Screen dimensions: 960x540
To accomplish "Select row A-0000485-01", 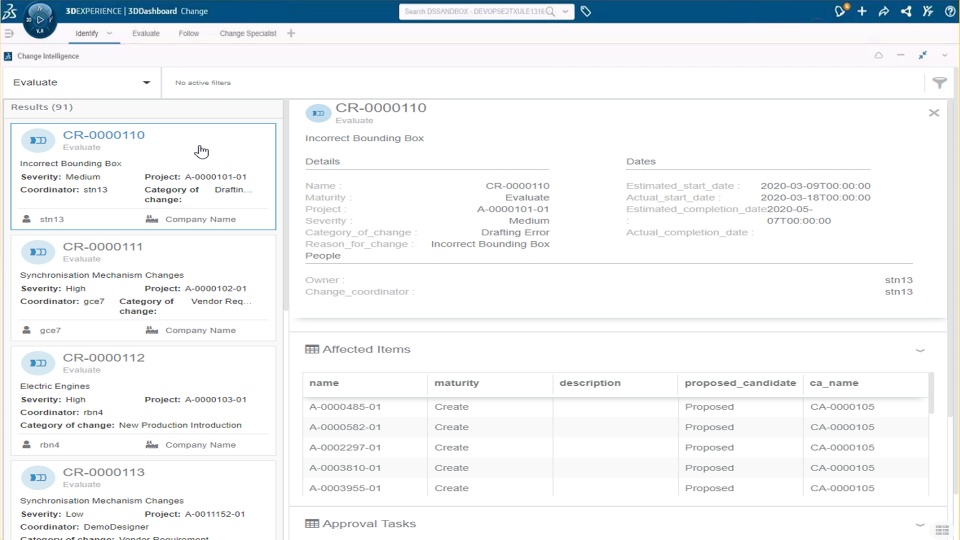I will click(615, 407).
